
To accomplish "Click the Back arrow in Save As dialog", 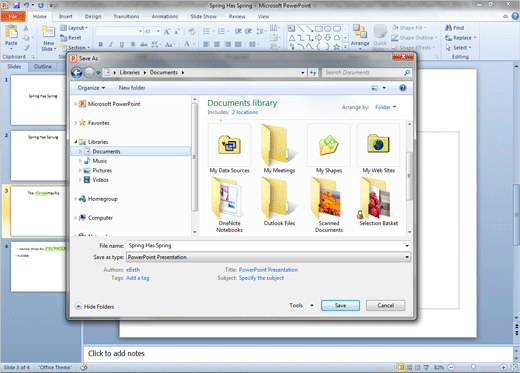I will pos(77,73).
